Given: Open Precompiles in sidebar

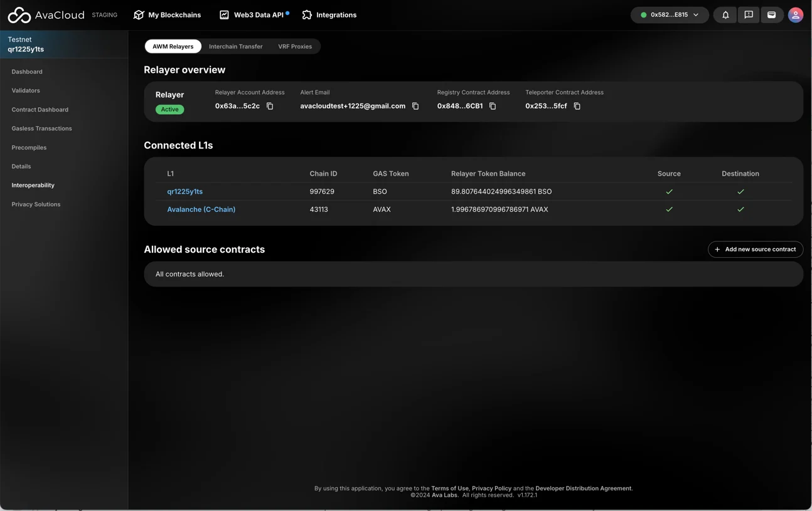Looking at the screenshot, I should pos(29,147).
